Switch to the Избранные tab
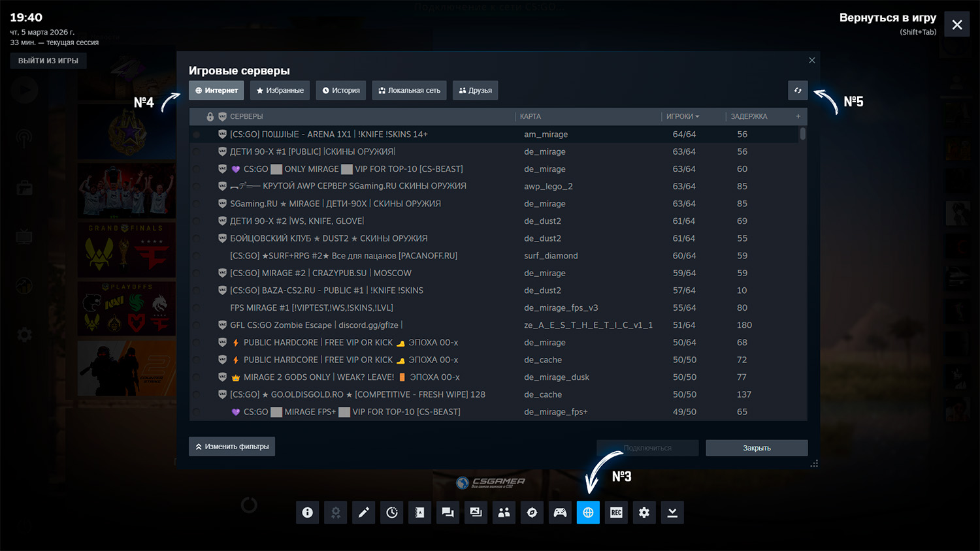The height and width of the screenshot is (551, 980). 280,90
